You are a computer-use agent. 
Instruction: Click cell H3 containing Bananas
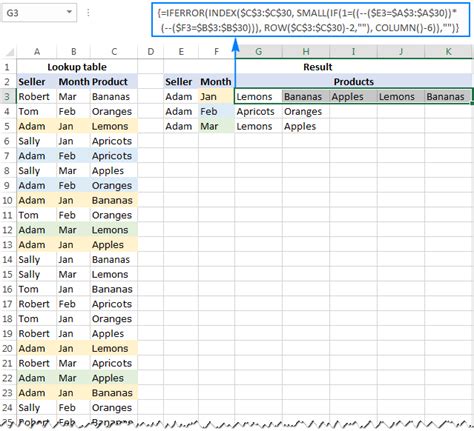tap(306, 97)
